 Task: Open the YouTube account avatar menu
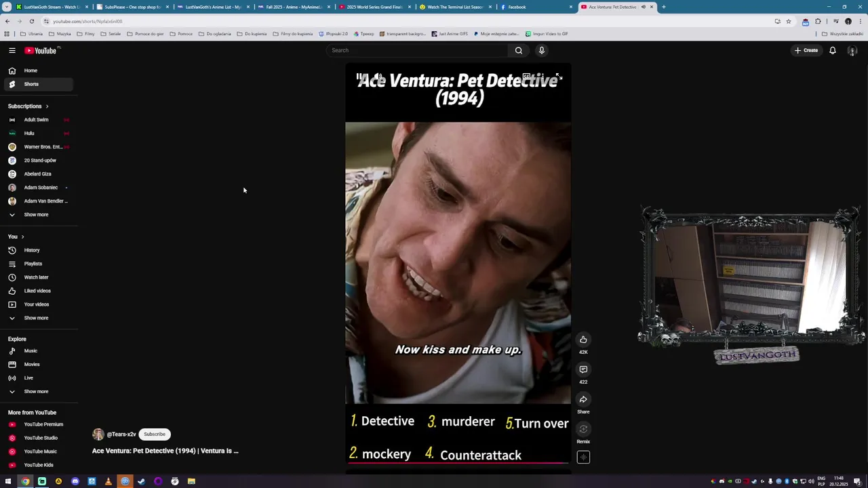coord(852,50)
